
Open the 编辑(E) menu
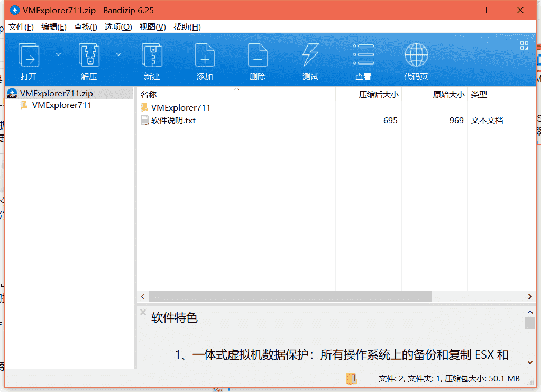point(53,27)
